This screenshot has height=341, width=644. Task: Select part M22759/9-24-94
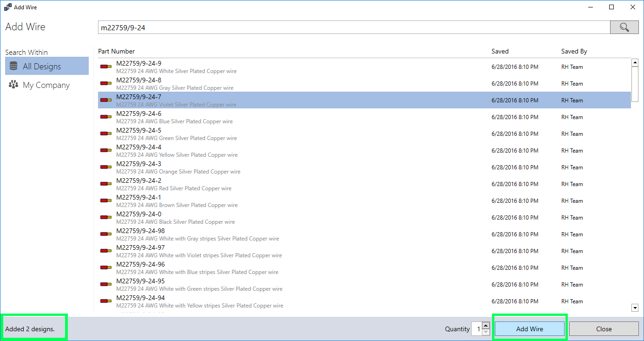tap(364, 301)
